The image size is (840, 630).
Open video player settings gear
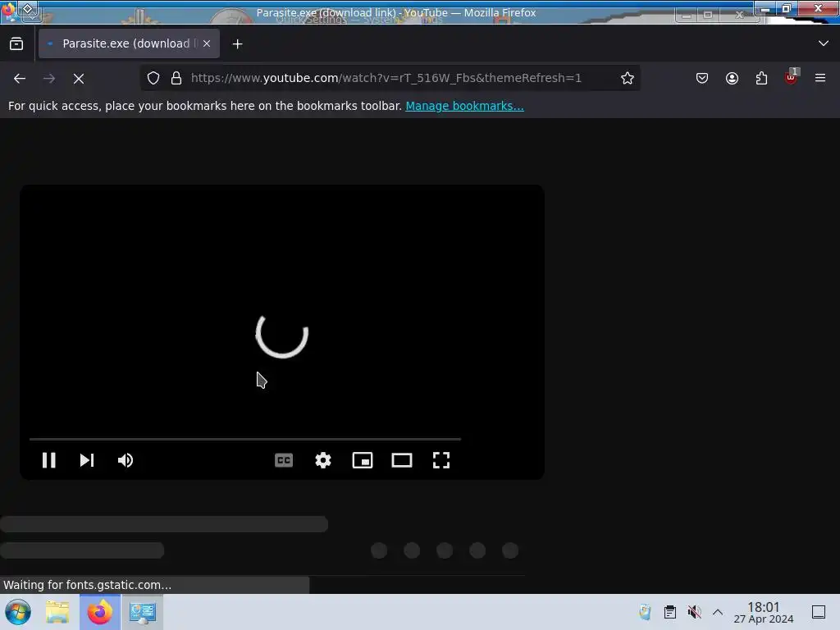(x=323, y=460)
